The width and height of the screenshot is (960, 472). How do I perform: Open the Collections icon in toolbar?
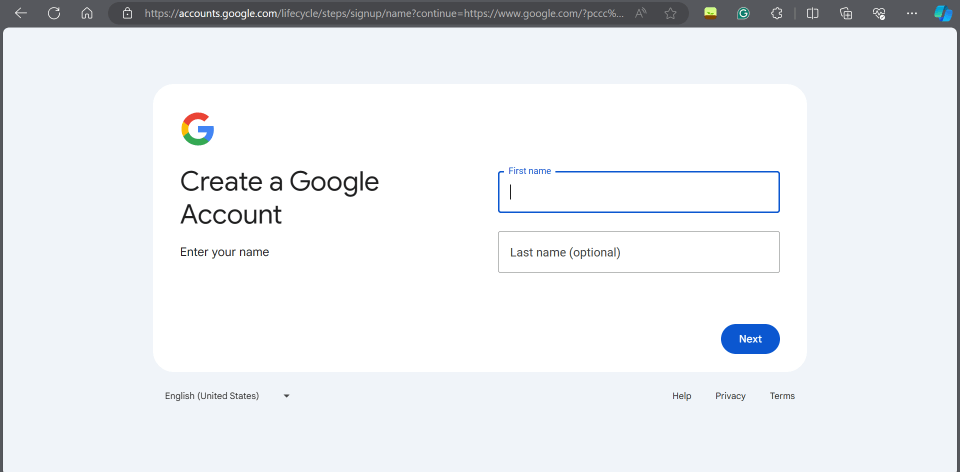click(846, 13)
